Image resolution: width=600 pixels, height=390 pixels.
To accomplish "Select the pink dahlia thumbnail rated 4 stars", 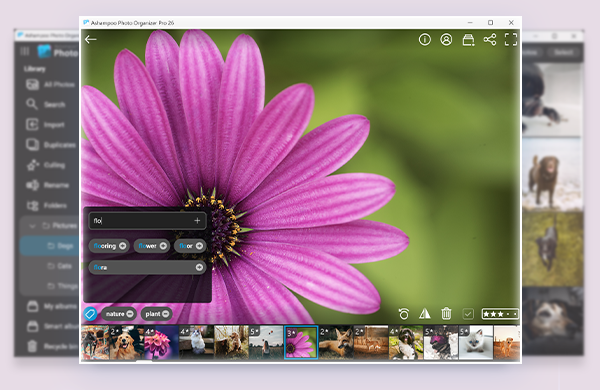I will click(x=161, y=342).
